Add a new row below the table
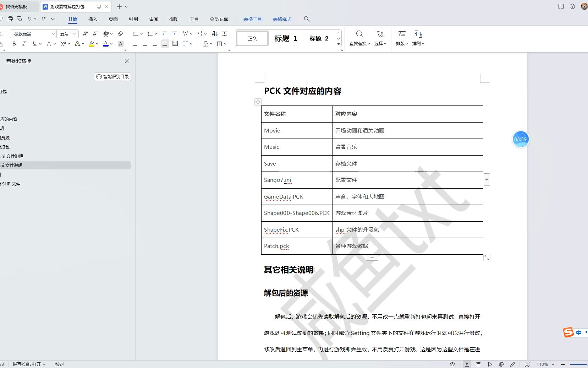588x368 pixels. point(372,258)
